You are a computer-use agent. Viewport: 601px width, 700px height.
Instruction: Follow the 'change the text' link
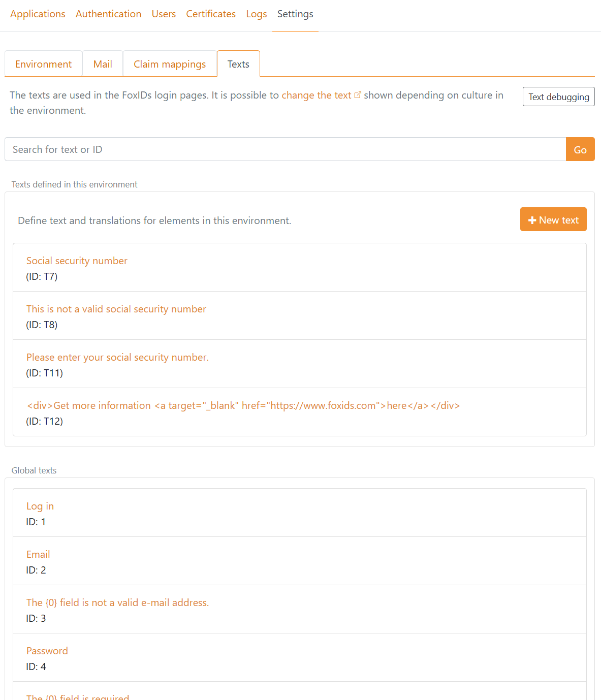316,95
